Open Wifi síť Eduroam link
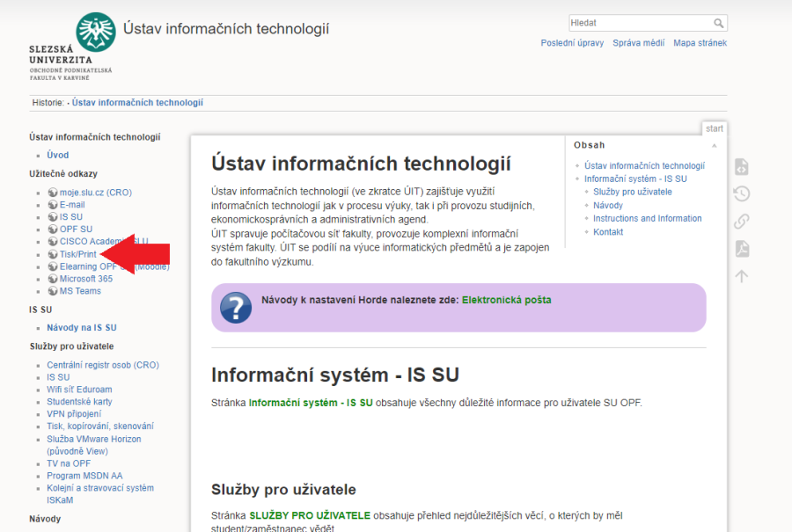 pos(79,390)
